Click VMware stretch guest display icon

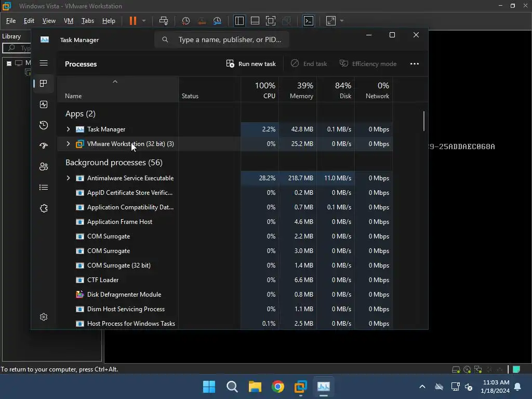(x=331, y=21)
